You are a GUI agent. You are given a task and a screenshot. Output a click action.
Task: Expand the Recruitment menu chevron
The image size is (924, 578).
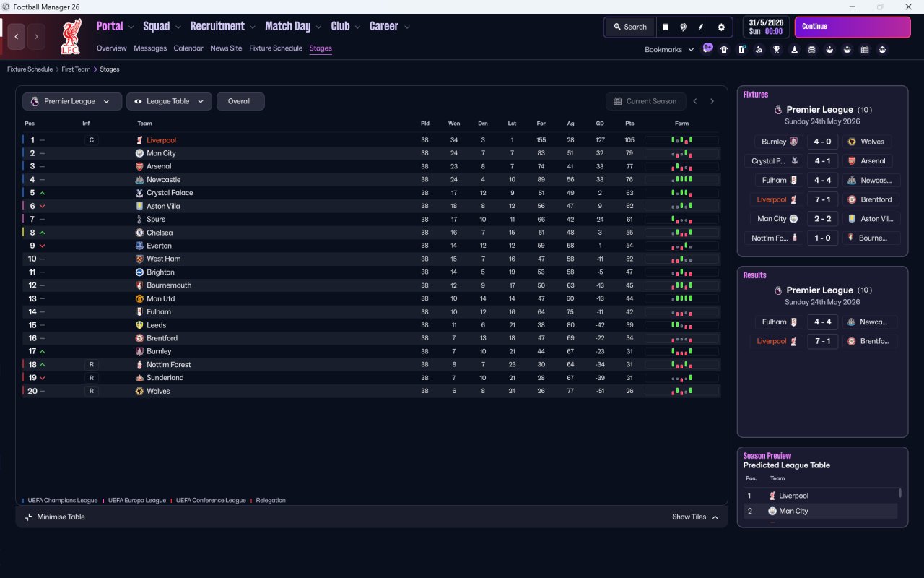253,27
